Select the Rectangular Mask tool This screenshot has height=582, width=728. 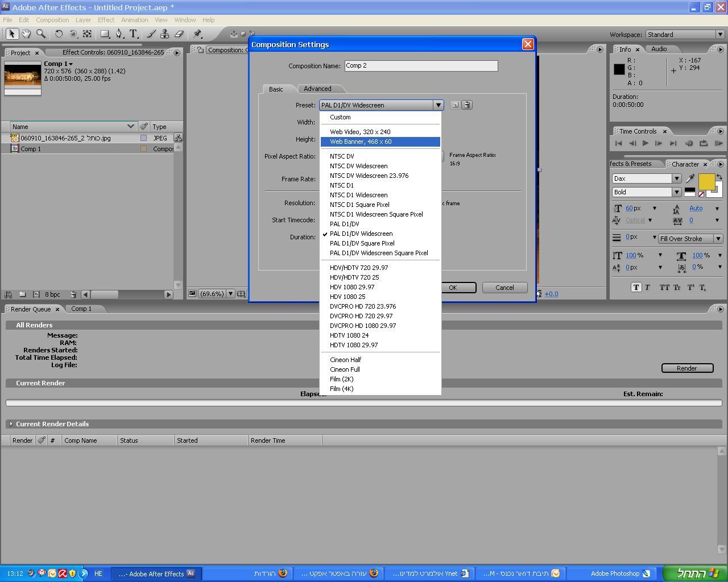pyautogui.click(x=105, y=34)
